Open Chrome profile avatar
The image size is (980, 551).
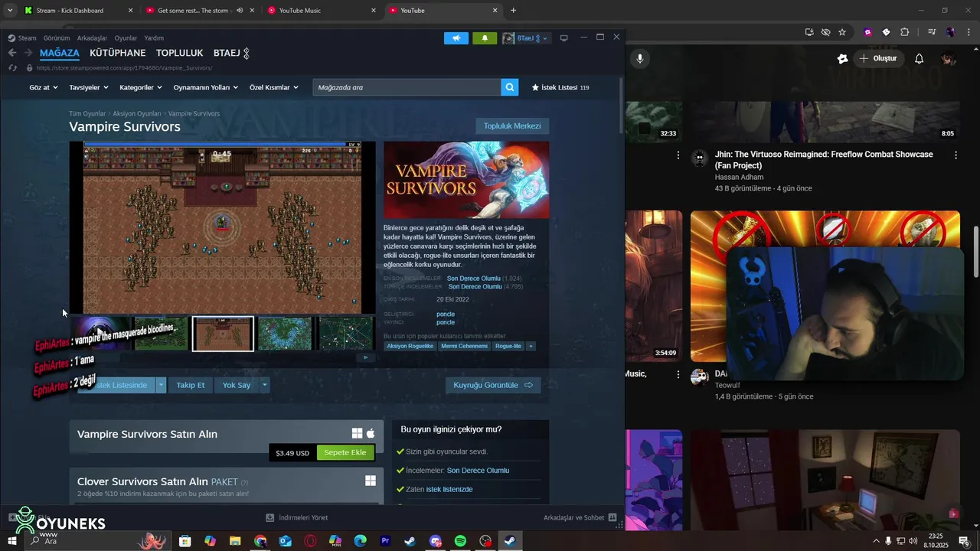tap(950, 32)
